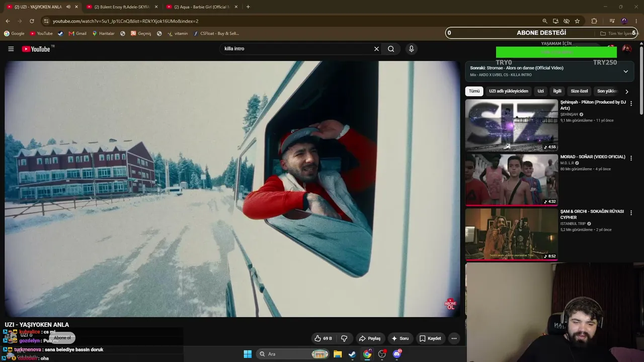
Task: Share the video via Paylaş
Action: [x=369, y=338]
